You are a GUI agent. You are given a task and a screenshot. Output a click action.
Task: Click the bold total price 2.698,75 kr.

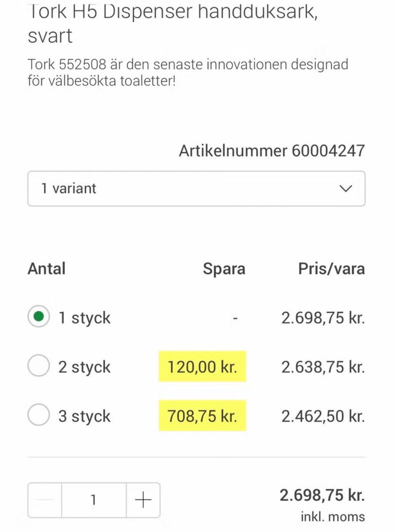click(322, 495)
